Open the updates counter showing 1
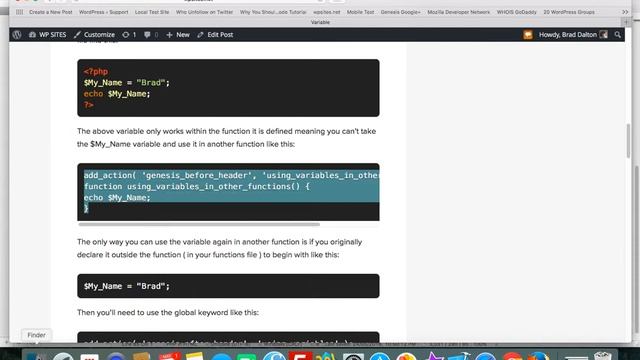The height and width of the screenshot is (360, 640). (129, 35)
